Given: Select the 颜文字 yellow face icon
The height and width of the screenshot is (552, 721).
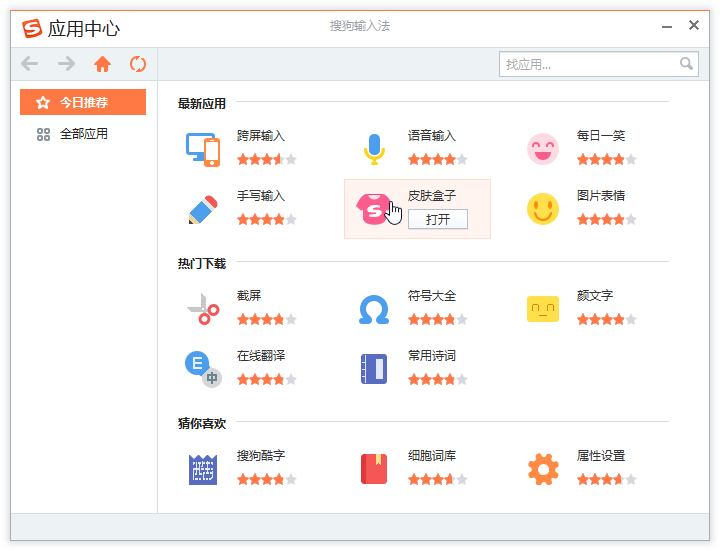Looking at the screenshot, I should coord(543,309).
